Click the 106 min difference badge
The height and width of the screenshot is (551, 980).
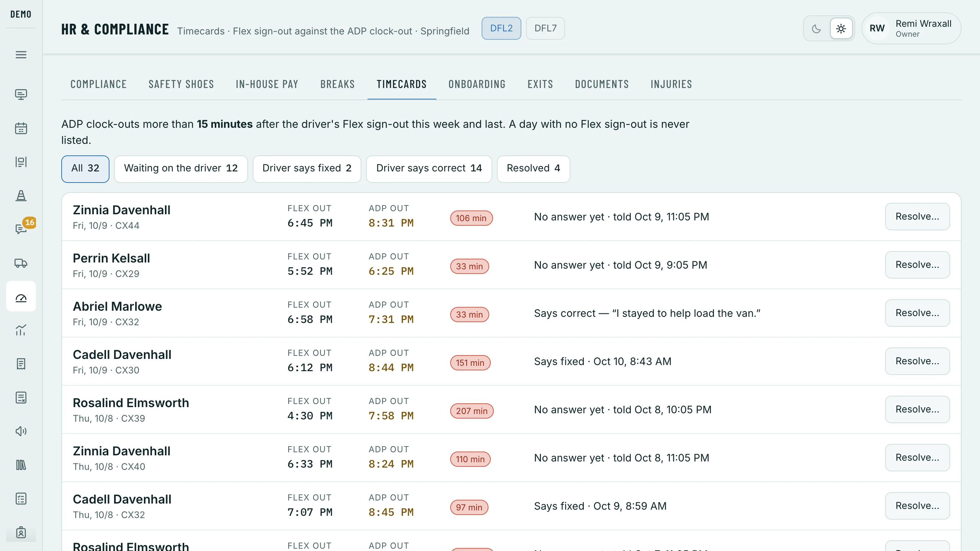pyautogui.click(x=471, y=218)
